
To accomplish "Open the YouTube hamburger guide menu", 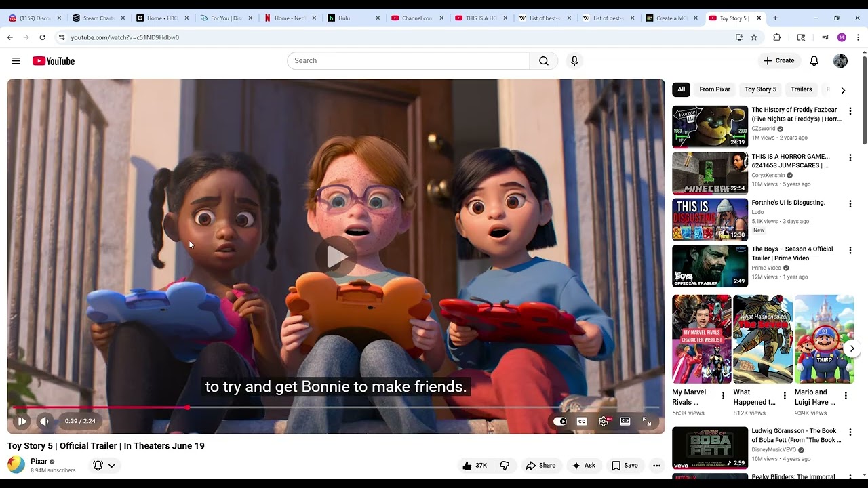I will tap(16, 61).
